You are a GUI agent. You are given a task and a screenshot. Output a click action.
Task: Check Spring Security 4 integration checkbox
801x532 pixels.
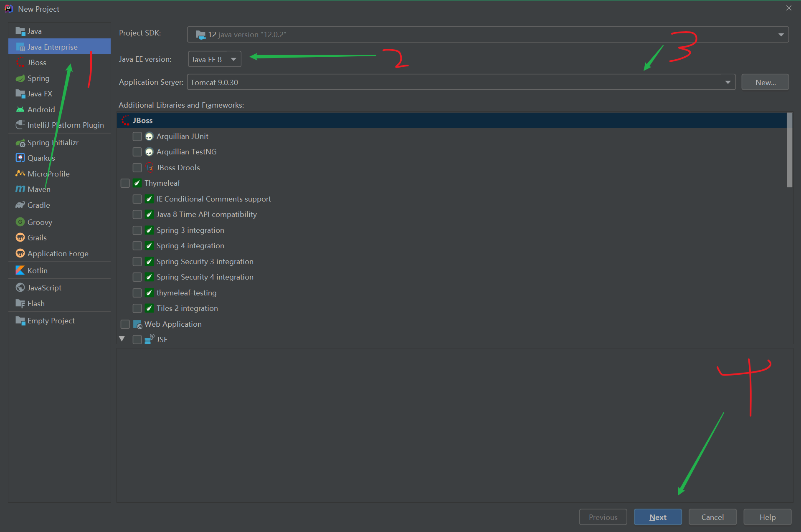[137, 277]
